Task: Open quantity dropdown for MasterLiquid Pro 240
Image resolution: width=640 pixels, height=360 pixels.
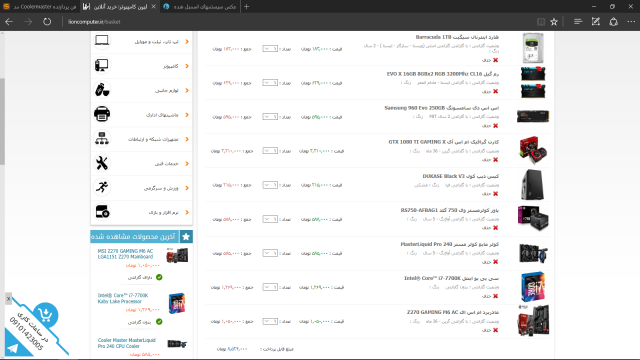Action: click(270, 253)
